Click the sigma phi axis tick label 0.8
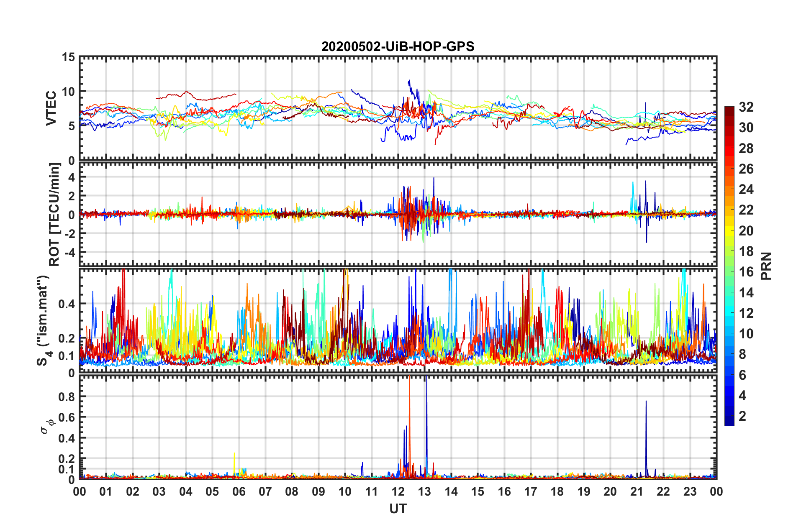This screenshot has width=796, height=532. 67,396
